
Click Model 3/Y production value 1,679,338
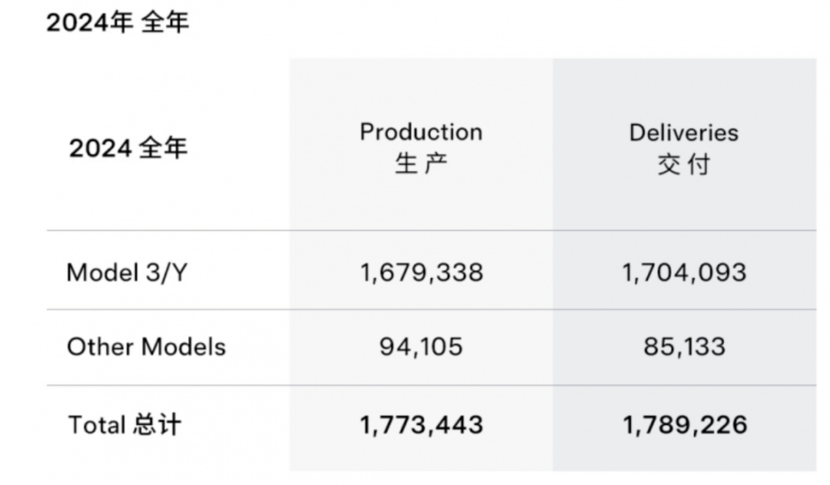[x=421, y=273]
